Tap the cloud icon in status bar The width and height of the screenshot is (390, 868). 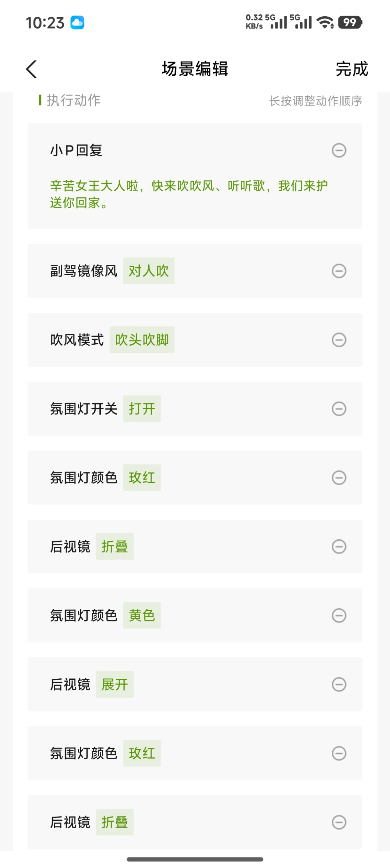tap(77, 23)
